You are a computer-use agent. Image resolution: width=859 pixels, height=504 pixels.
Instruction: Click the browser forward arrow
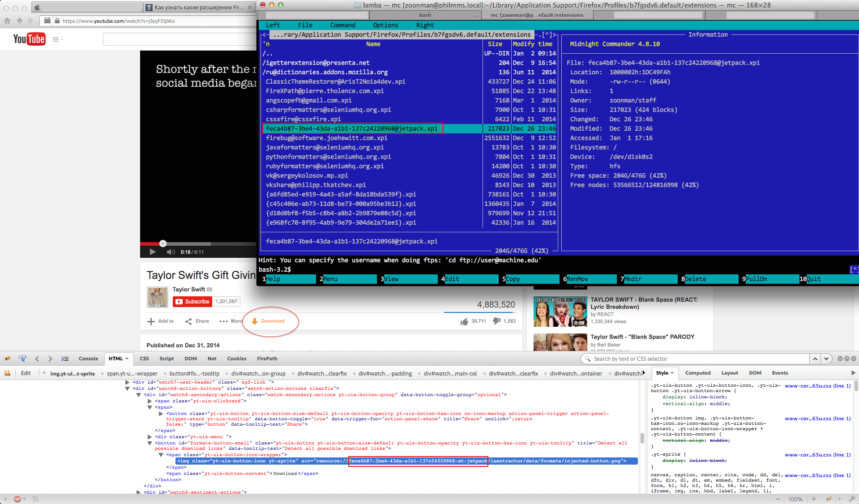[x=30, y=21]
